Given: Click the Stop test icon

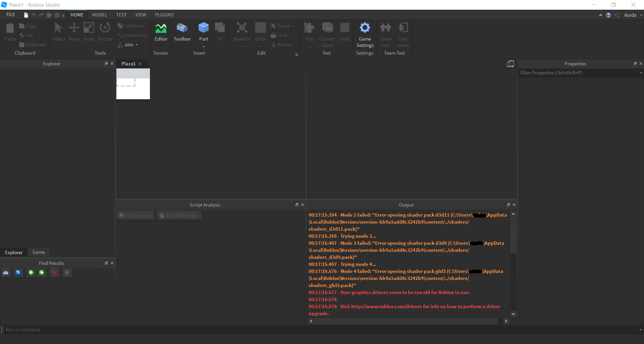Looking at the screenshot, I should point(344,28).
